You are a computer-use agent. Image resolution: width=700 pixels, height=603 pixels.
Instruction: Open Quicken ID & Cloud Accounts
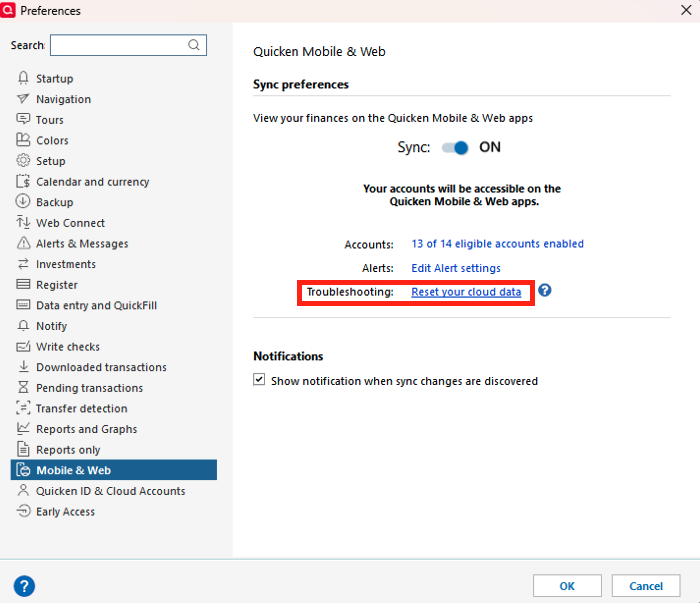coord(111,491)
